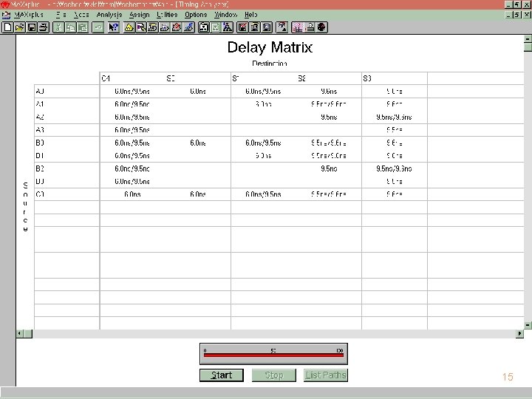This screenshot has width=532, height=399.
Task: Select the Registered Performance analysis icon
Action: 321,27
